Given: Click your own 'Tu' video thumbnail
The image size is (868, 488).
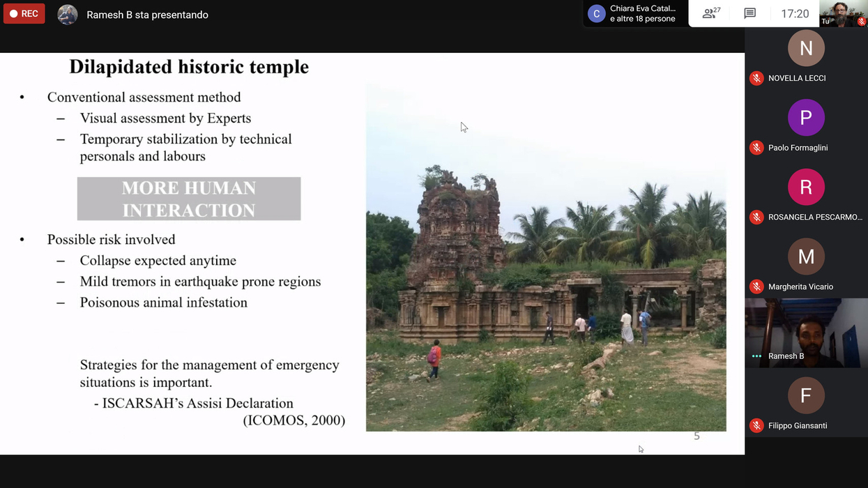Looking at the screenshot, I should tap(843, 14).
